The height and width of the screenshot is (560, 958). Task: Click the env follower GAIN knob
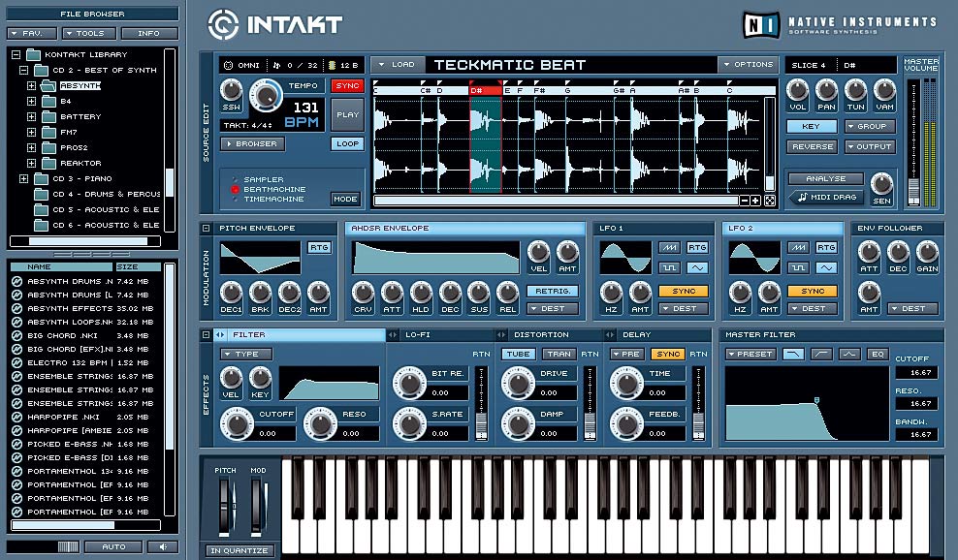(927, 252)
